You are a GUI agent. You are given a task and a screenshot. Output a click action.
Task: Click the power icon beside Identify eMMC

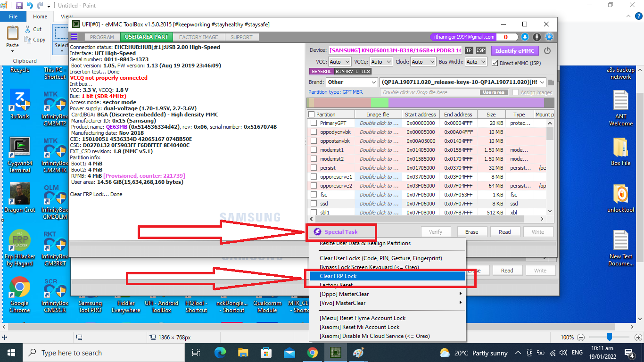(547, 50)
